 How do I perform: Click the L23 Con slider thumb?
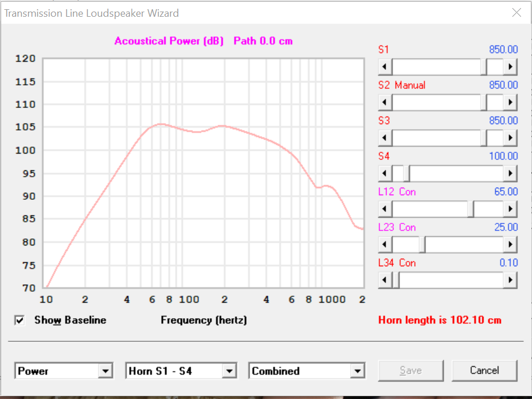[422, 245]
